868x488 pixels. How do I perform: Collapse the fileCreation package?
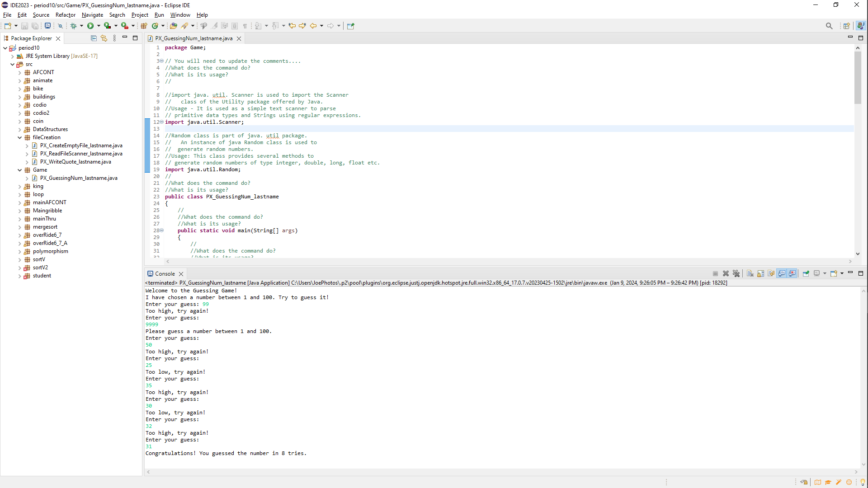20,137
